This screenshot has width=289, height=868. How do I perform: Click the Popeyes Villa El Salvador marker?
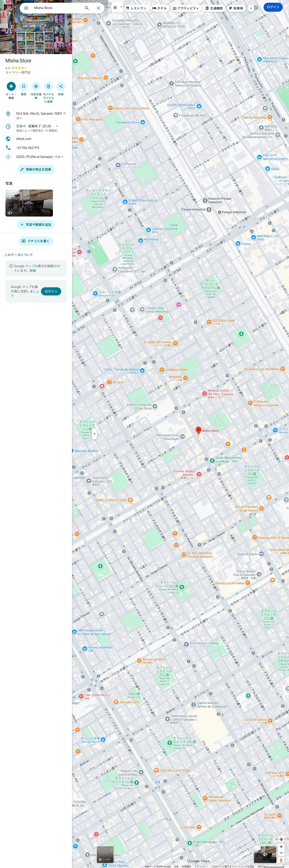pyautogui.click(x=255, y=537)
